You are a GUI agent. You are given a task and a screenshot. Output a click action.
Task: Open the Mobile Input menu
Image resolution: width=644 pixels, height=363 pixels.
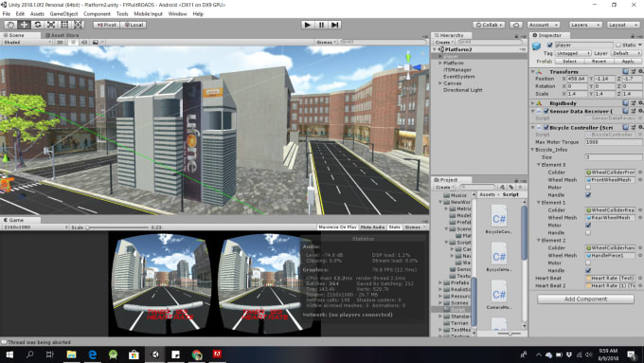(x=149, y=13)
